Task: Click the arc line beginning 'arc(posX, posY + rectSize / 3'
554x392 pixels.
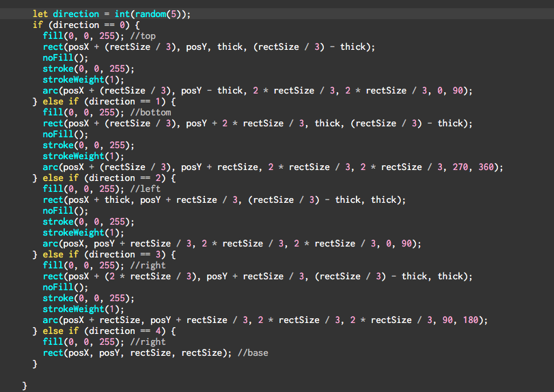Action: [x=232, y=244]
